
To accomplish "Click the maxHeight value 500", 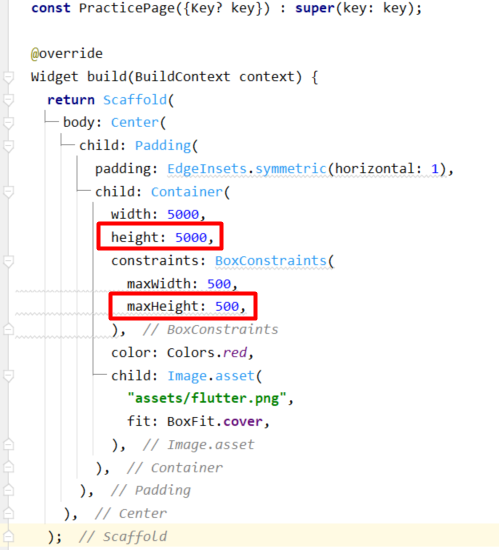I will [x=227, y=307].
